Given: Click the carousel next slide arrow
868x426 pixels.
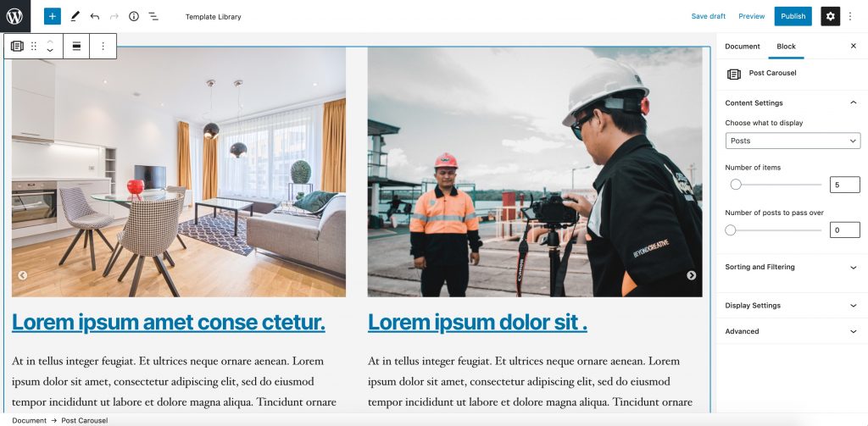Looking at the screenshot, I should coord(692,275).
